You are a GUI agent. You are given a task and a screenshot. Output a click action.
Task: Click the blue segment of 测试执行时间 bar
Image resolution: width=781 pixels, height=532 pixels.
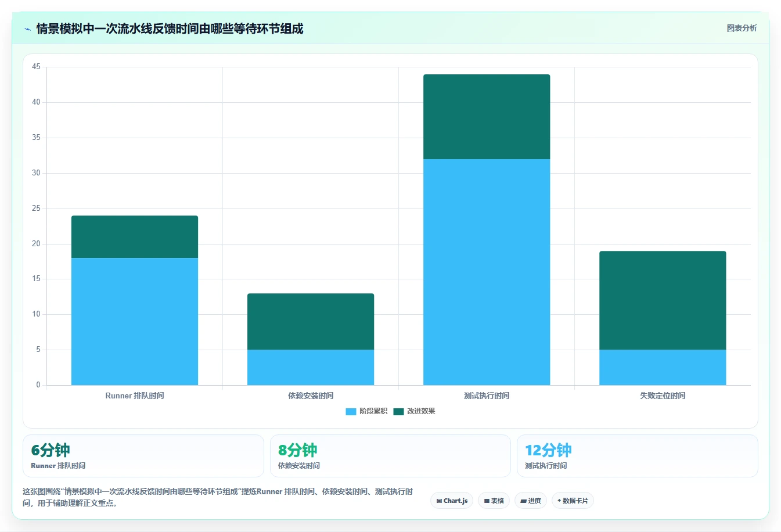[487, 272]
